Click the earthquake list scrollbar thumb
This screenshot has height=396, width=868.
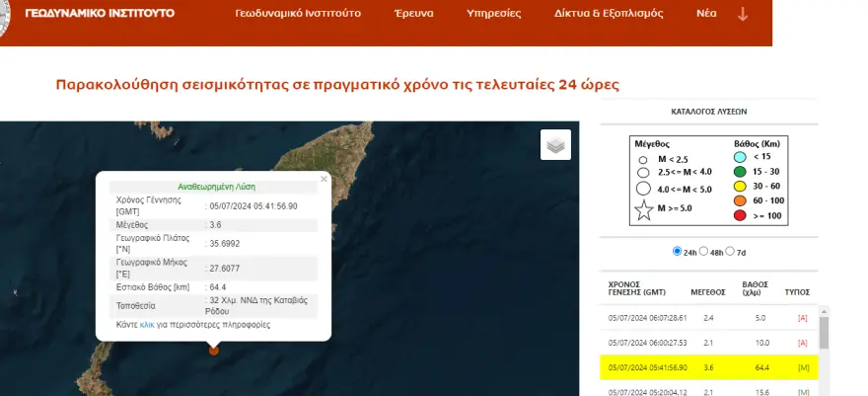[824, 331]
